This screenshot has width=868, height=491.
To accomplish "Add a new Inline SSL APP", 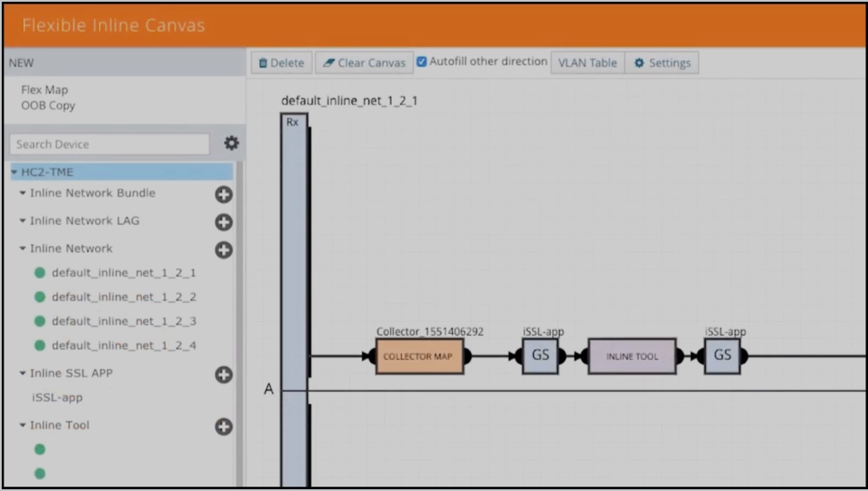I will point(224,375).
